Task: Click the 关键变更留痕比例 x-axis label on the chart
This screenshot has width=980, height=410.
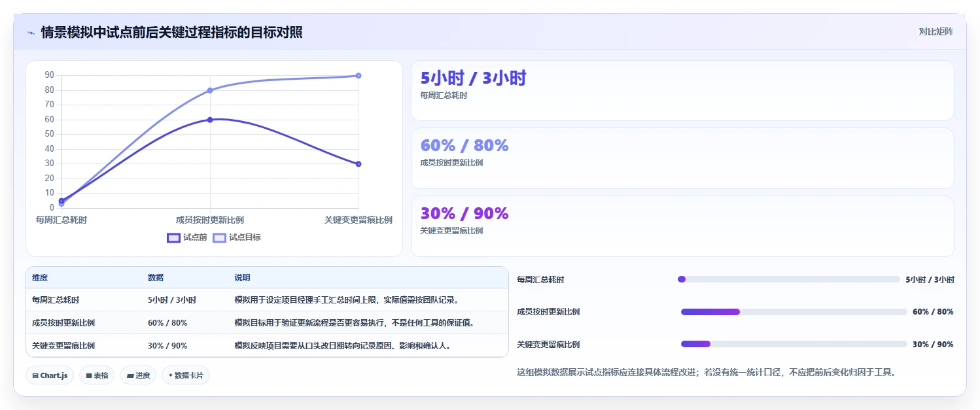Action: [x=359, y=220]
